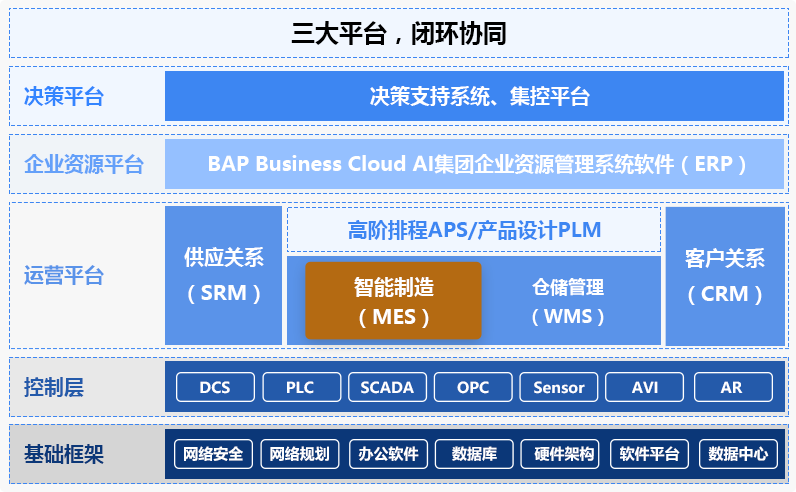Click the PLC button
The height and width of the screenshot is (492, 796).
click(x=302, y=387)
